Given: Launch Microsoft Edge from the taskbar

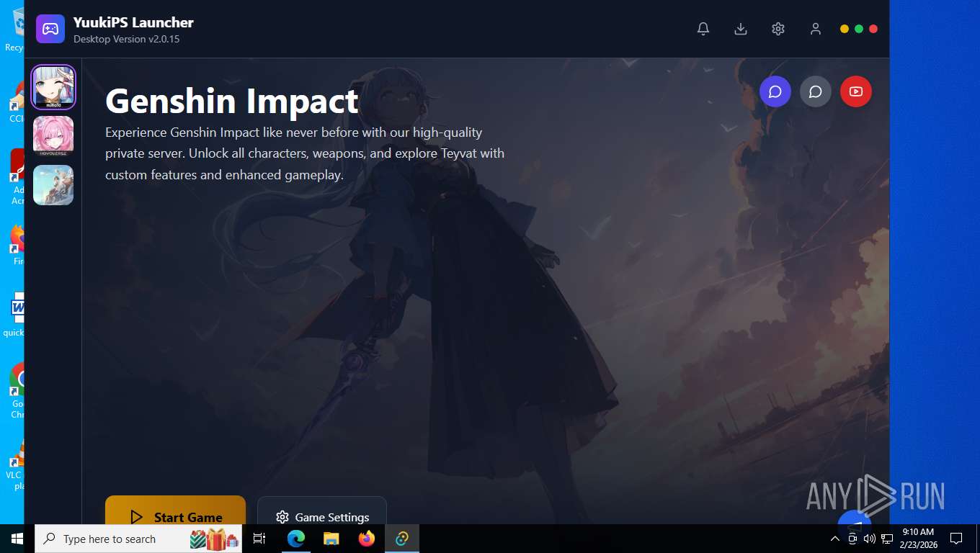Looking at the screenshot, I should [x=296, y=539].
